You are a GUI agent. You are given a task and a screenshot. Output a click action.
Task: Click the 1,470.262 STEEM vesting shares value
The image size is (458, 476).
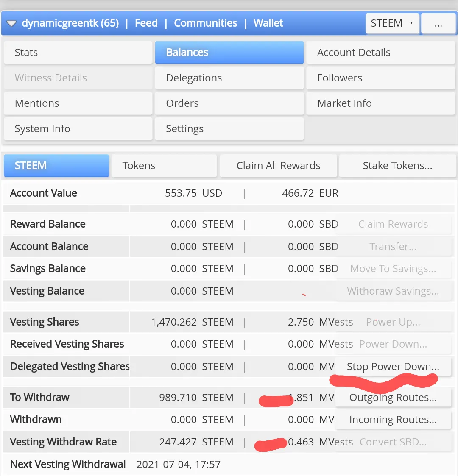pos(192,322)
